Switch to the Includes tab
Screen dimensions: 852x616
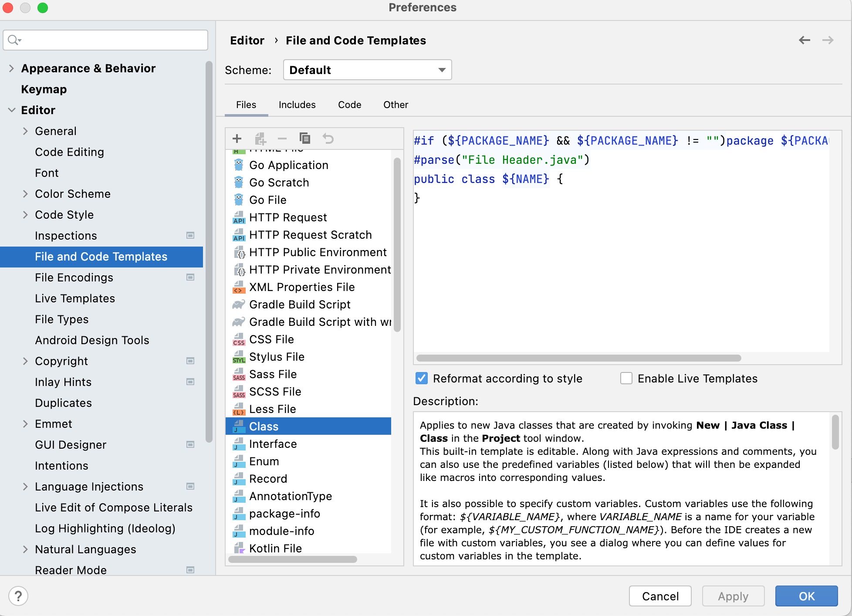pos(297,105)
